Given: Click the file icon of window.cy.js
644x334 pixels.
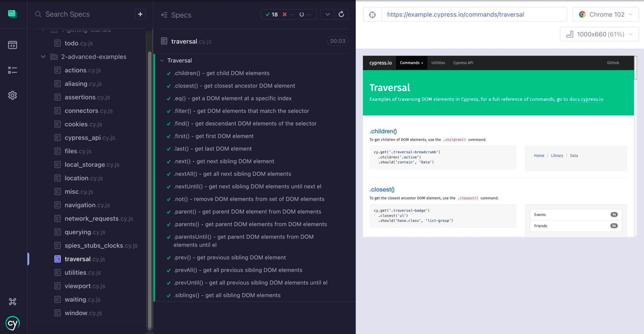Looking at the screenshot, I should click(57, 313).
